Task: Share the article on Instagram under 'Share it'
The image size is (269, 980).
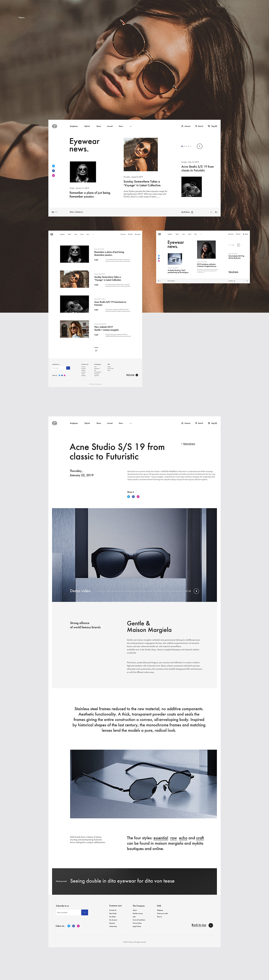Action: (x=138, y=496)
